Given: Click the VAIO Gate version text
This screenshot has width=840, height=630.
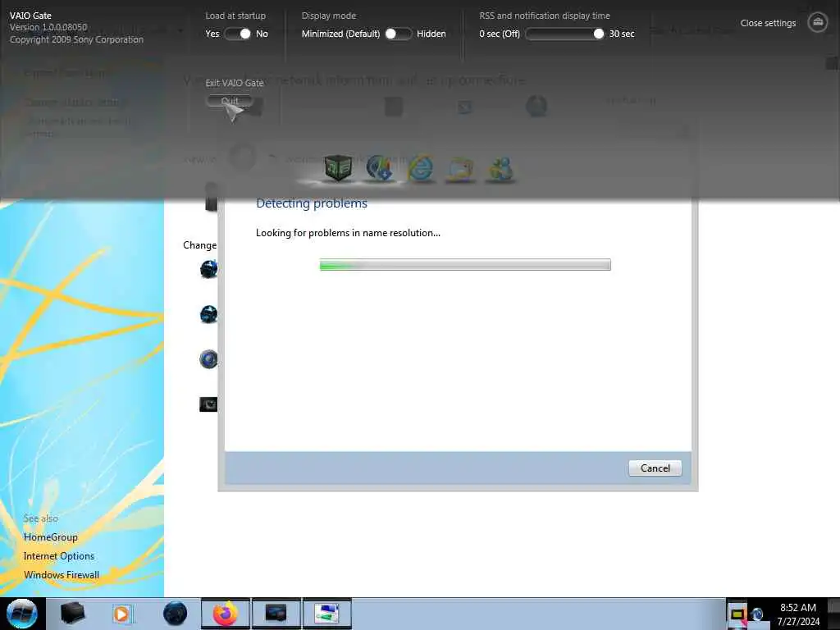Looking at the screenshot, I should pos(48,27).
